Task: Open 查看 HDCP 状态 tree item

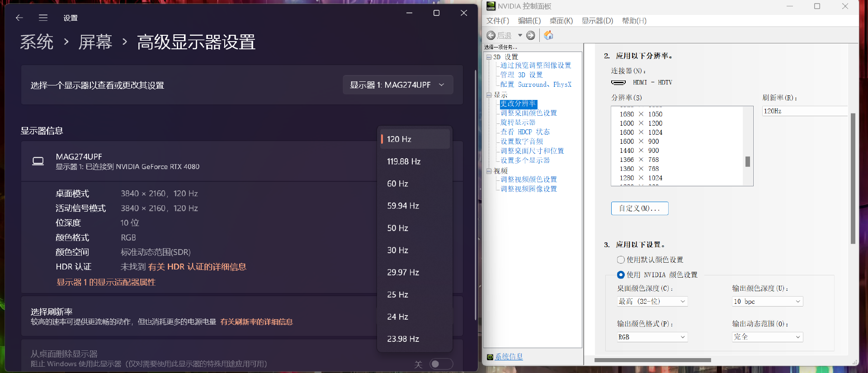Action: point(525,132)
